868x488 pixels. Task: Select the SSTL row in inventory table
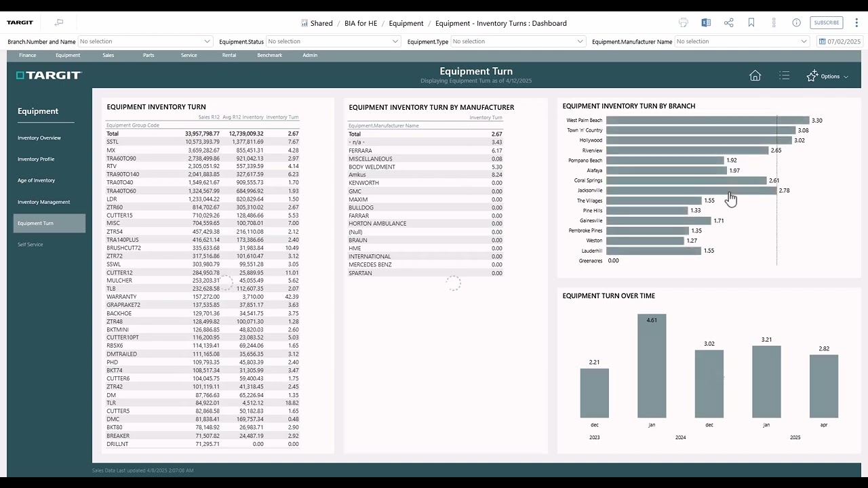tap(202, 142)
